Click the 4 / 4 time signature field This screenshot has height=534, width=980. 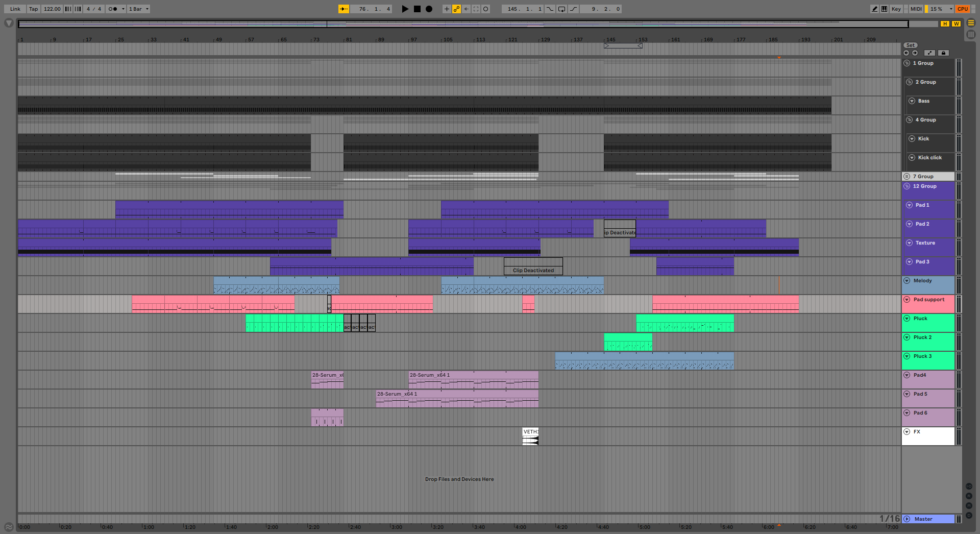(x=94, y=9)
